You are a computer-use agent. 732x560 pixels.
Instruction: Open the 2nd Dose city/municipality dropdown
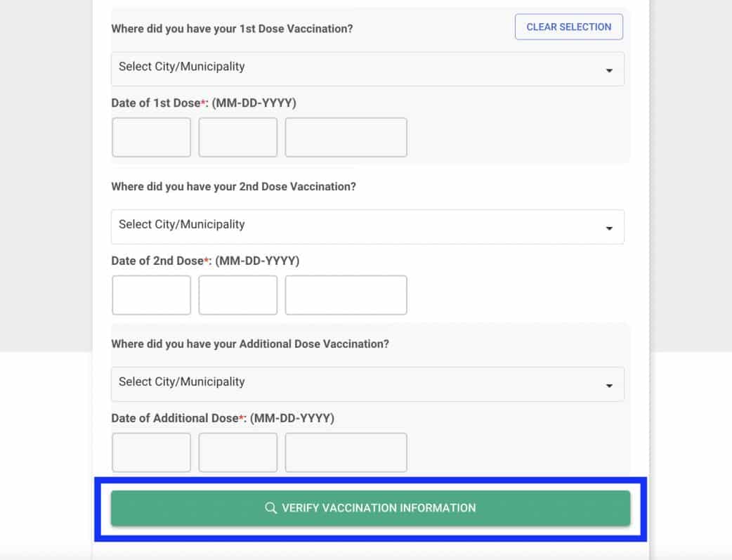[367, 226]
